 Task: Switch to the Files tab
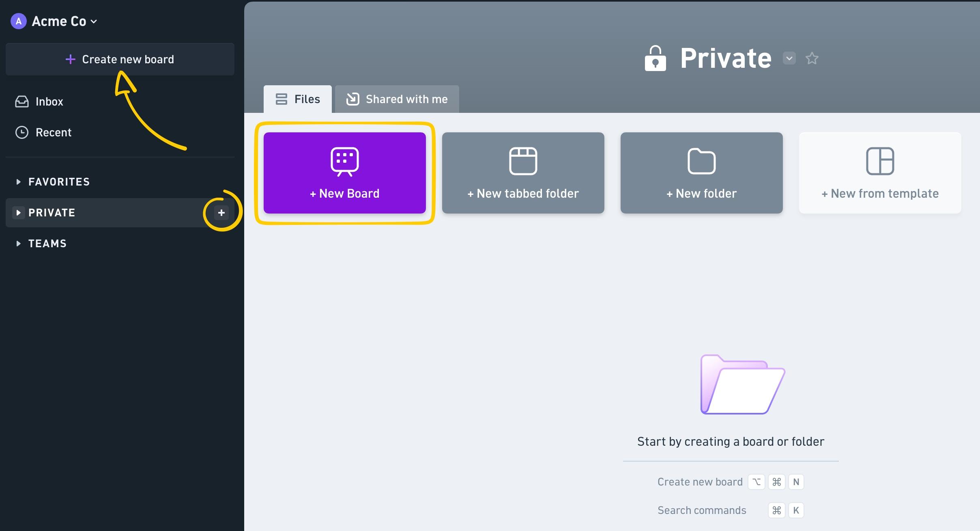(x=298, y=99)
